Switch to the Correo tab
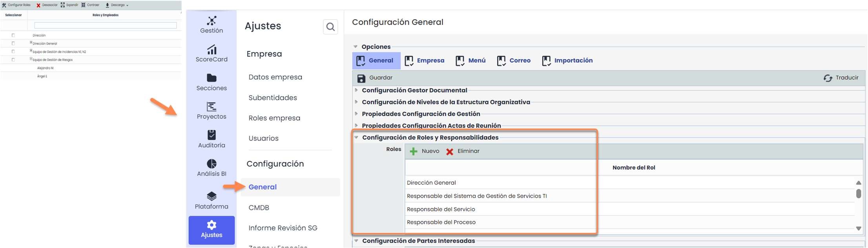Screen dimensions: 868x248 [x=514, y=60]
